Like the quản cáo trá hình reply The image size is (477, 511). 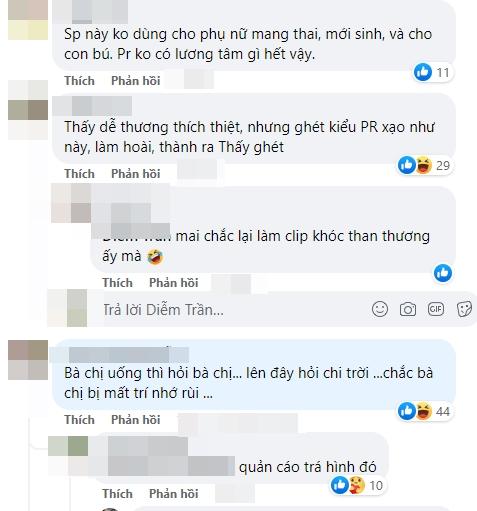[x=117, y=494]
